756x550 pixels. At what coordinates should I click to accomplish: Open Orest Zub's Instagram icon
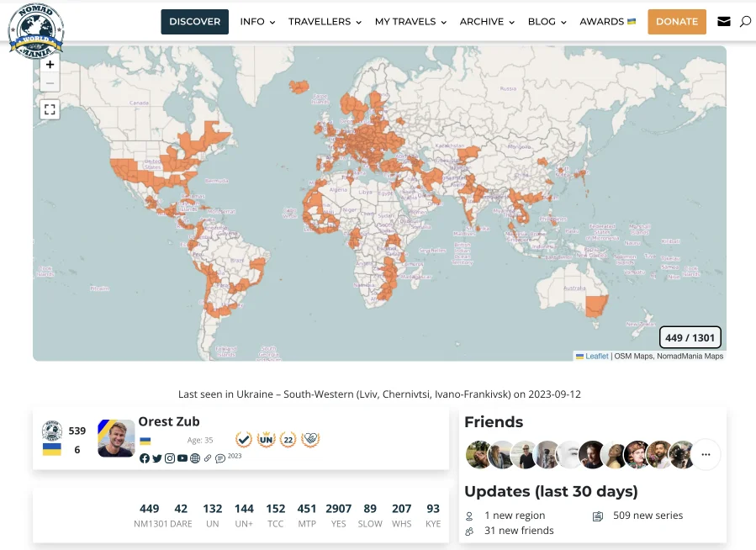click(x=170, y=458)
